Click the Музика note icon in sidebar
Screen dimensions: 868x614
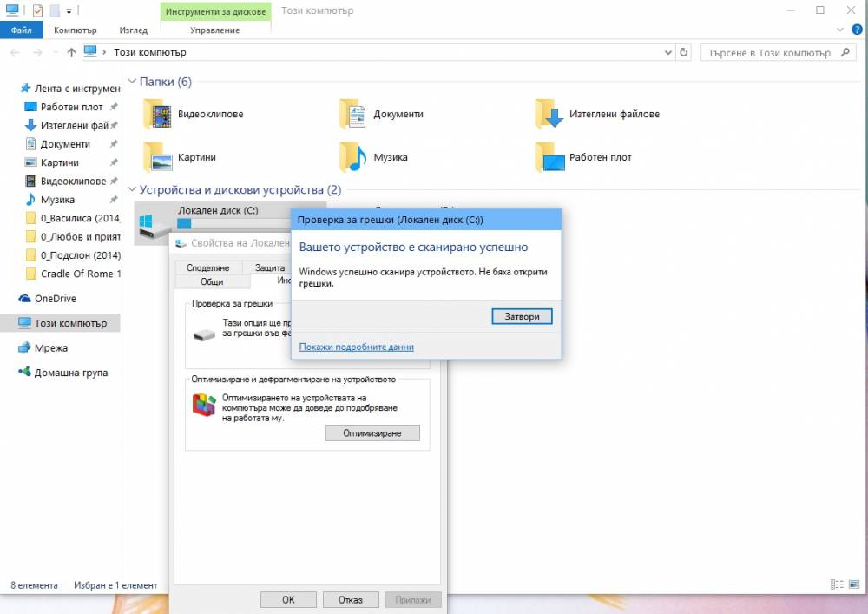30,200
